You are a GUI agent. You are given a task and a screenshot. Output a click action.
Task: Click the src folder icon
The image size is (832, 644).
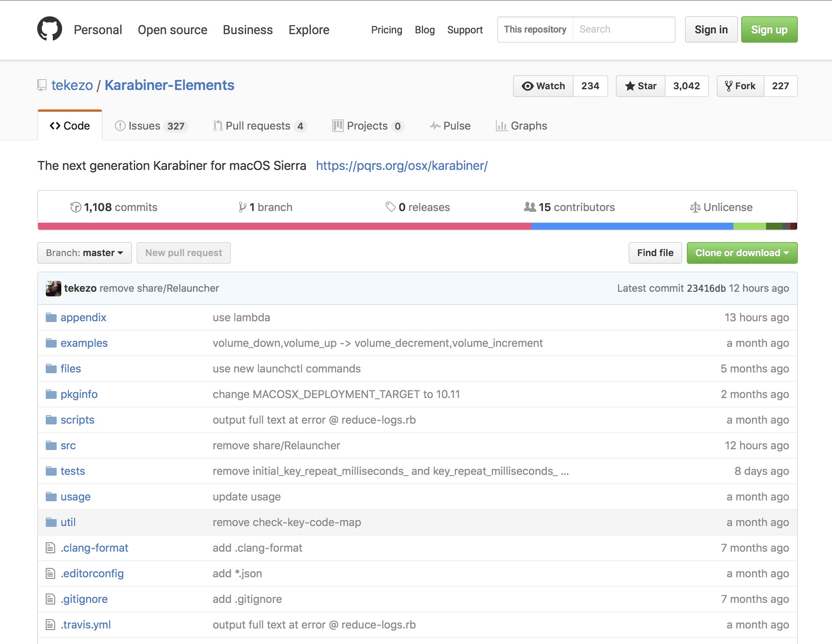(51, 446)
